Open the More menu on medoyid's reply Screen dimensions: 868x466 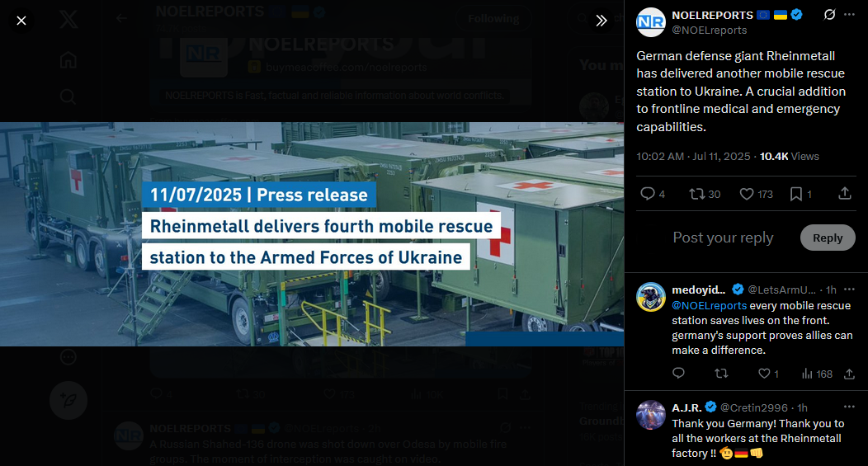click(x=849, y=289)
